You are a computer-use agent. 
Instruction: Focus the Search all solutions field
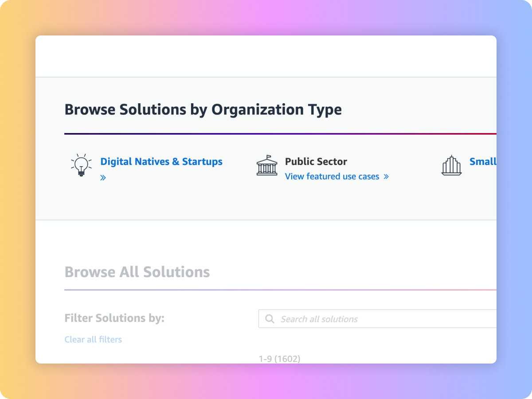tap(381, 319)
